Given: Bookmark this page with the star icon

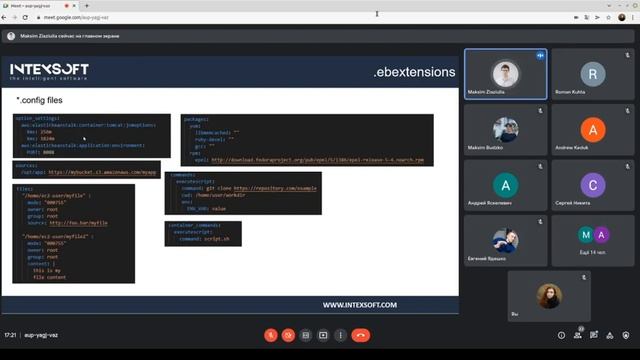Looking at the screenshot, I should (x=608, y=18).
